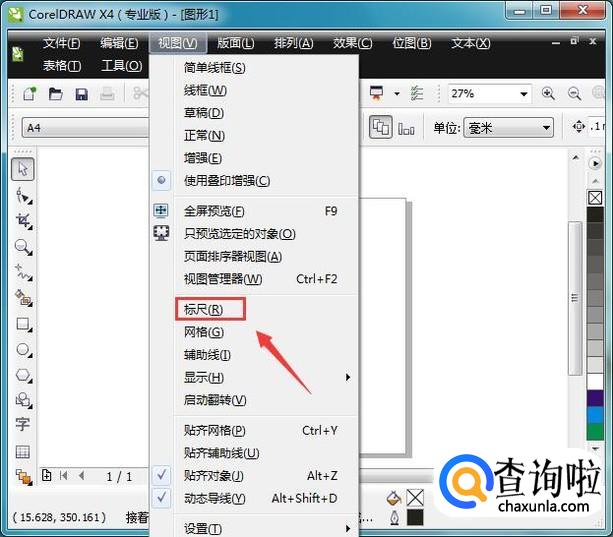Select the Basic Shapes tool
Viewport: 613px width, 537px height.
23,400
